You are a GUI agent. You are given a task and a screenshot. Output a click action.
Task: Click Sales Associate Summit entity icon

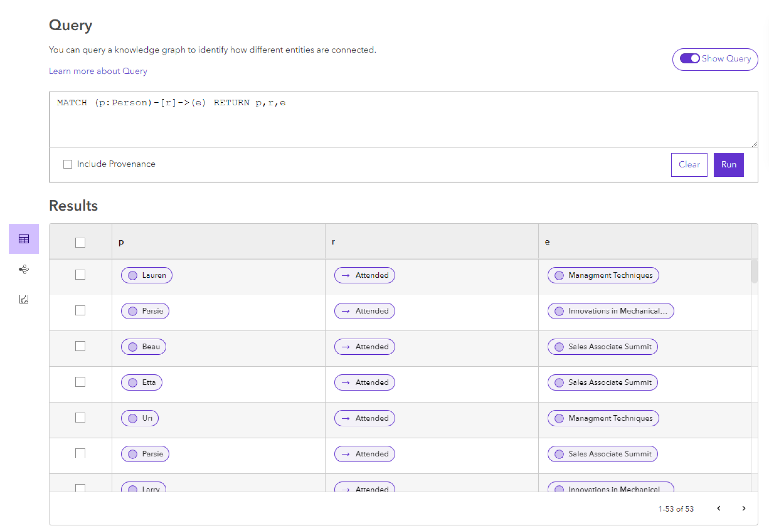[x=559, y=346]
